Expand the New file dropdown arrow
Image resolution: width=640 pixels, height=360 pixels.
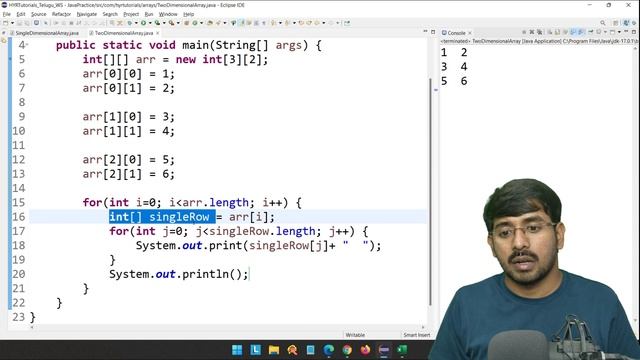pyautogui.click(x=12, y=23)
